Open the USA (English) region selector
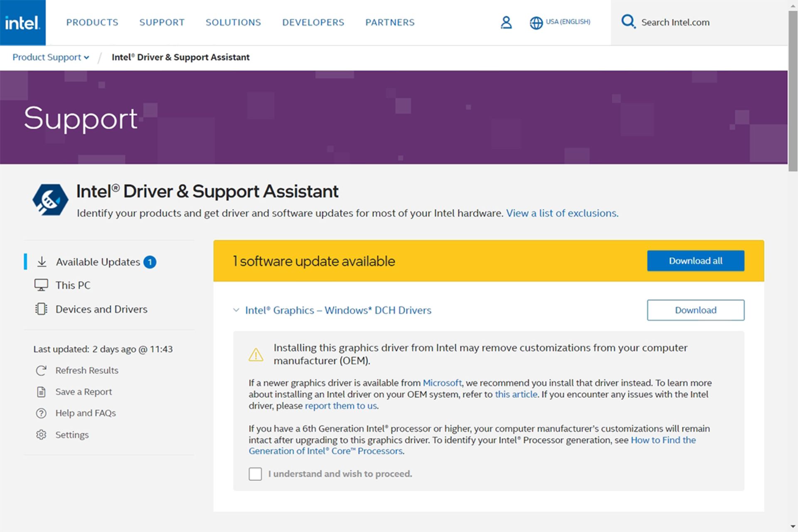The width and height of the screenshot is (798, 532). pos(568,22)
